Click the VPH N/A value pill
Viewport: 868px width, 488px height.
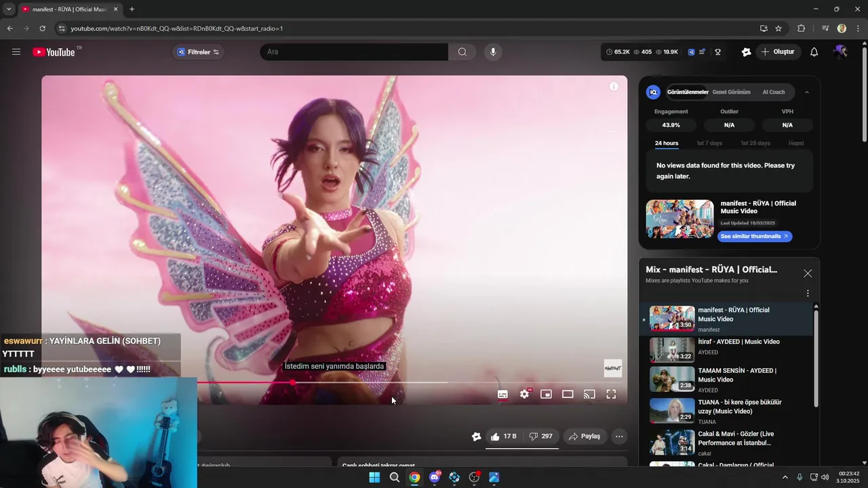tap(787, 125)
